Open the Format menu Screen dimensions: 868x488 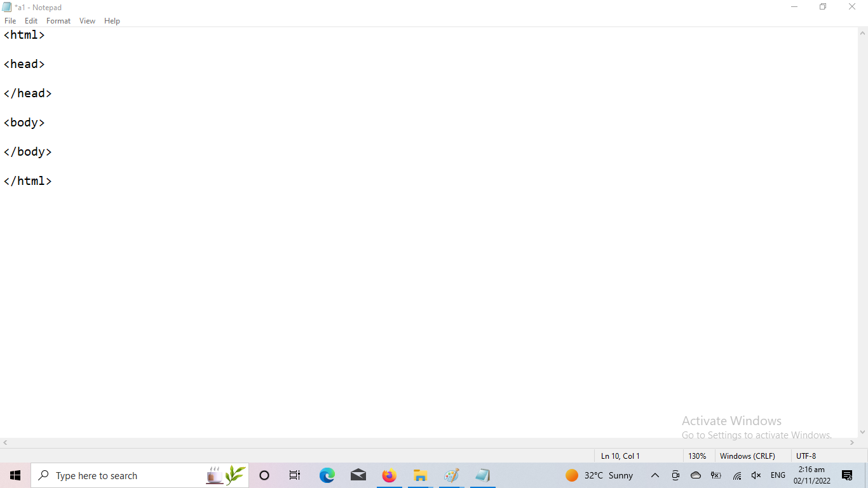click(58, 21)
